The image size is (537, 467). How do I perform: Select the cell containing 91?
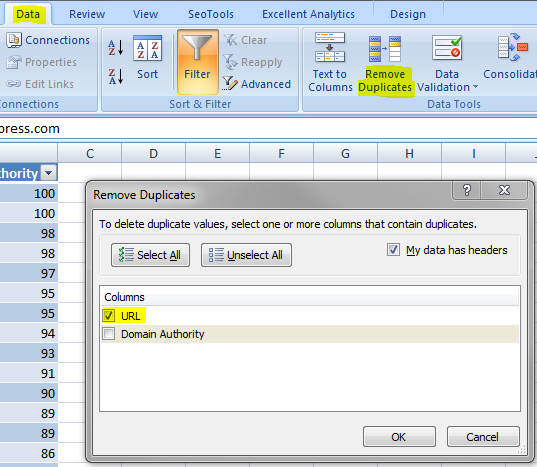29,373
